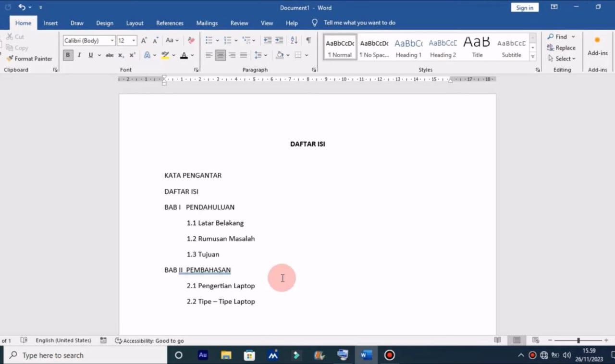Click Windows taskbar search box
The height and width of the screenshot is (364, 615).
86,355
